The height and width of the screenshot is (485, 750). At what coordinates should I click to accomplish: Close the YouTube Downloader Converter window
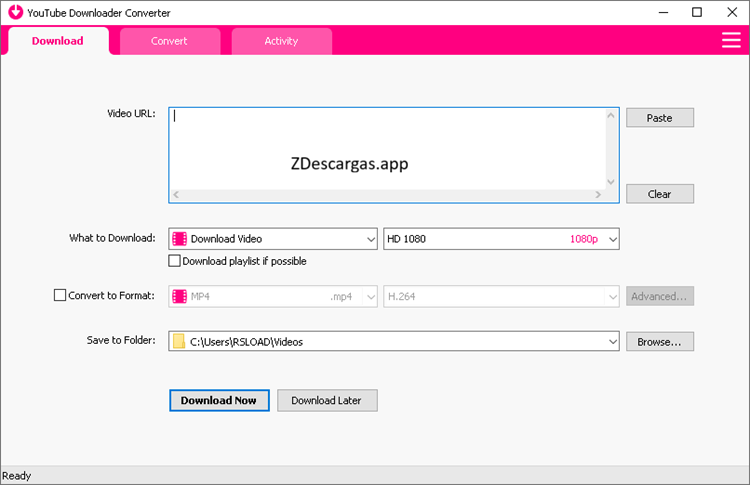click(732, 12)
